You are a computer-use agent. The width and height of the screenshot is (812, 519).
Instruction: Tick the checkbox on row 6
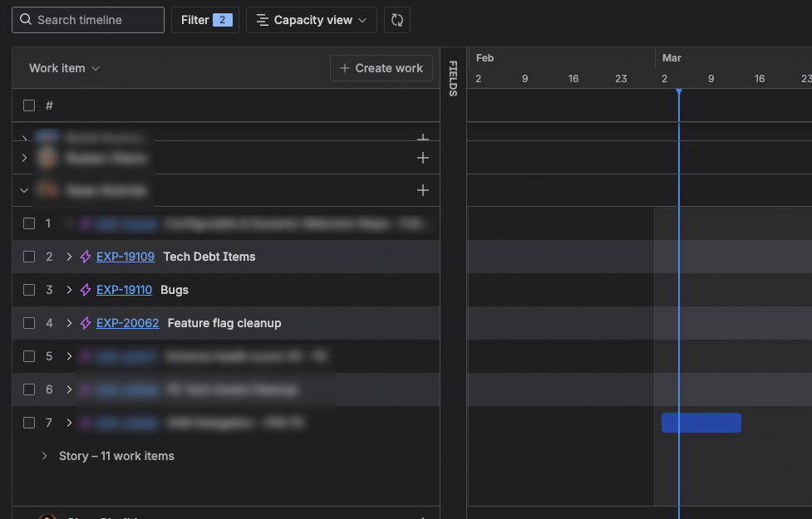click(29, 389)
